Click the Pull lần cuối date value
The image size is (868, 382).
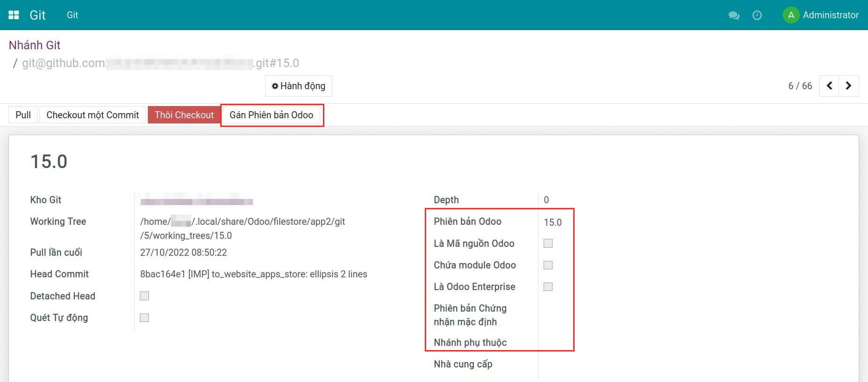(184, 252)
